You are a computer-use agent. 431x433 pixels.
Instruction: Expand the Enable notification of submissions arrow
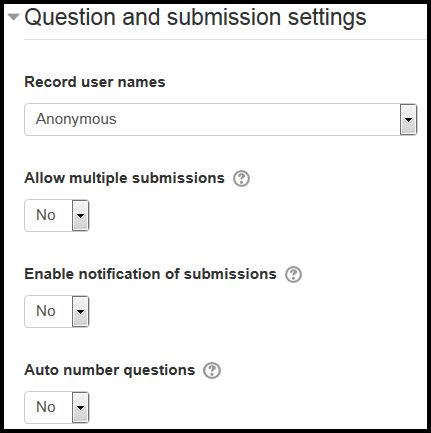(x=80, y=311)
